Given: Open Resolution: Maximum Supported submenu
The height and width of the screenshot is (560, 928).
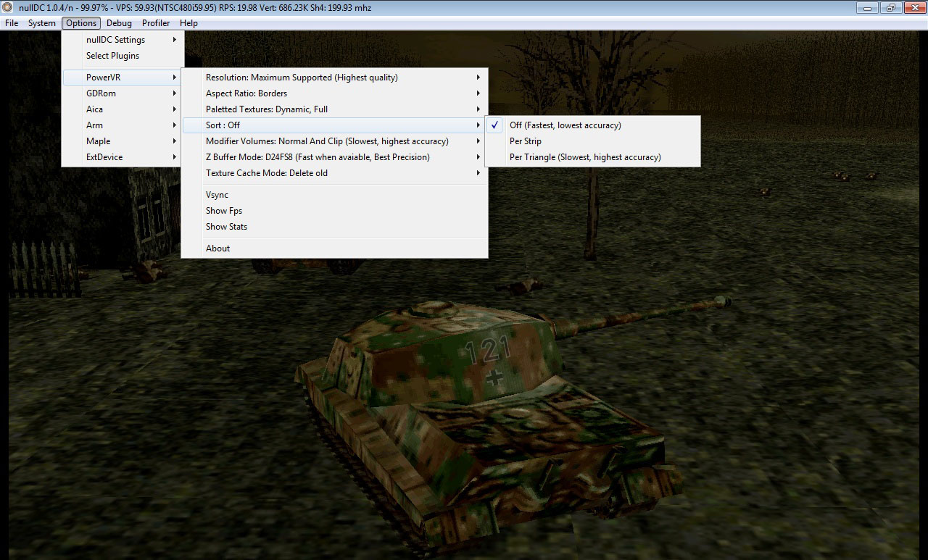Looking at the screenshot, I should click(334, 78).
